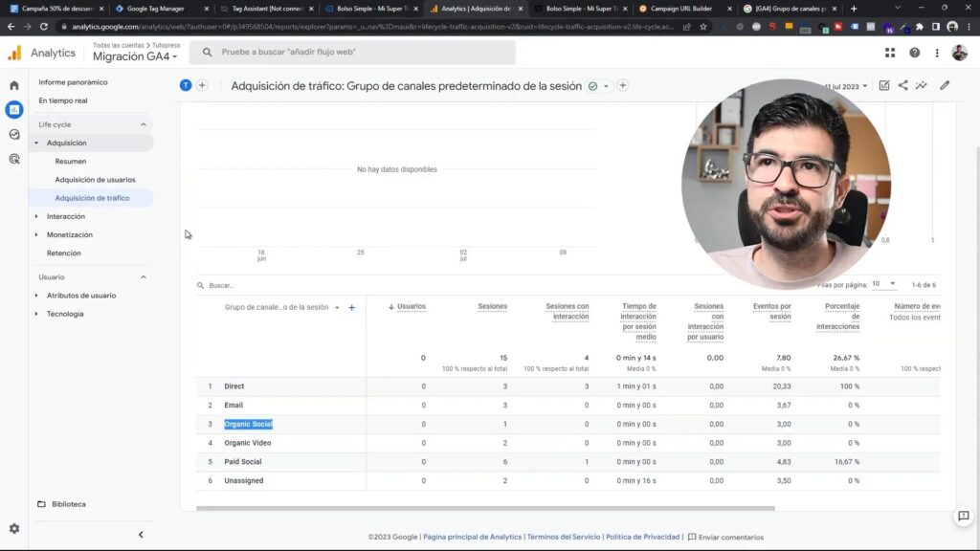Click the Unassigned row label
Image resolution: width=980 pixels, height=551 pixels.
[244, 480]
